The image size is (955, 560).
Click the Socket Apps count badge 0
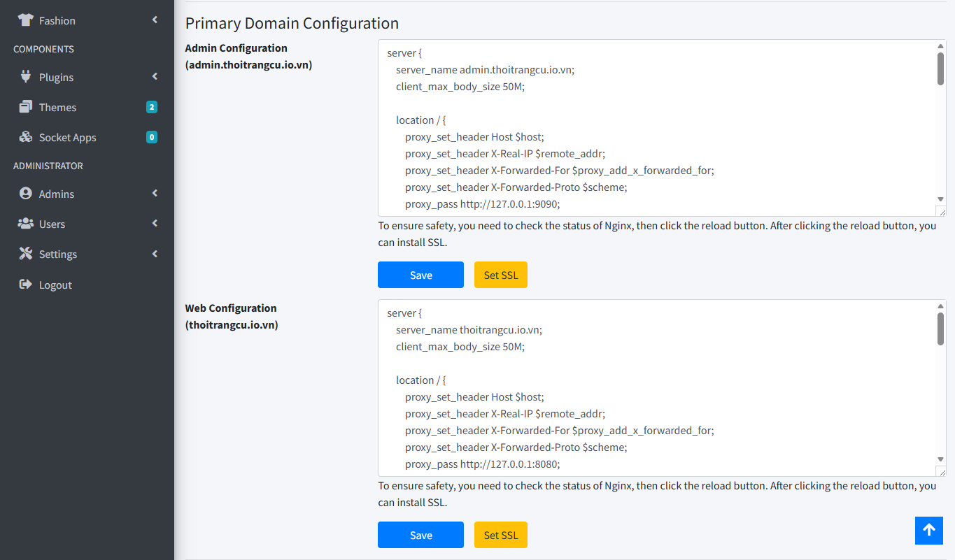click(x=151, y=137)
